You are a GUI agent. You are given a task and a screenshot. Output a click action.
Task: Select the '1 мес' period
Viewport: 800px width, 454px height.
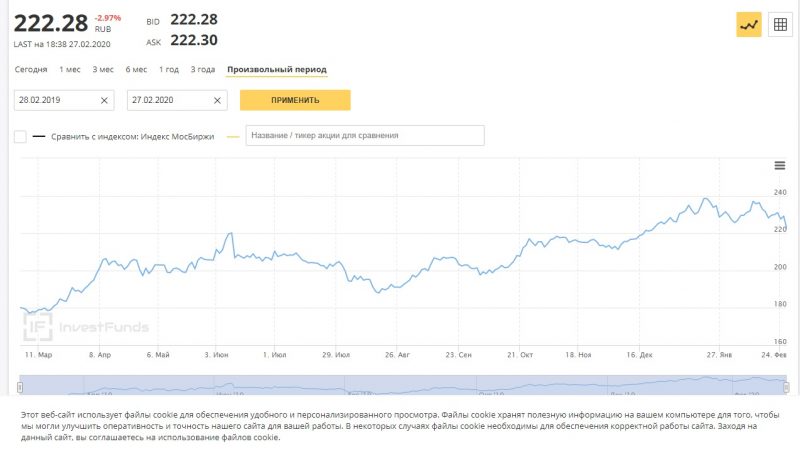pyautogui.click(x=70, y=69)
